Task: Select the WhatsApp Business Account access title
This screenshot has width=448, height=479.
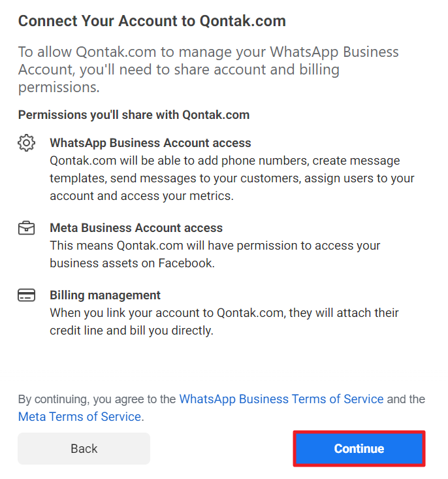Action: (150, 143)
